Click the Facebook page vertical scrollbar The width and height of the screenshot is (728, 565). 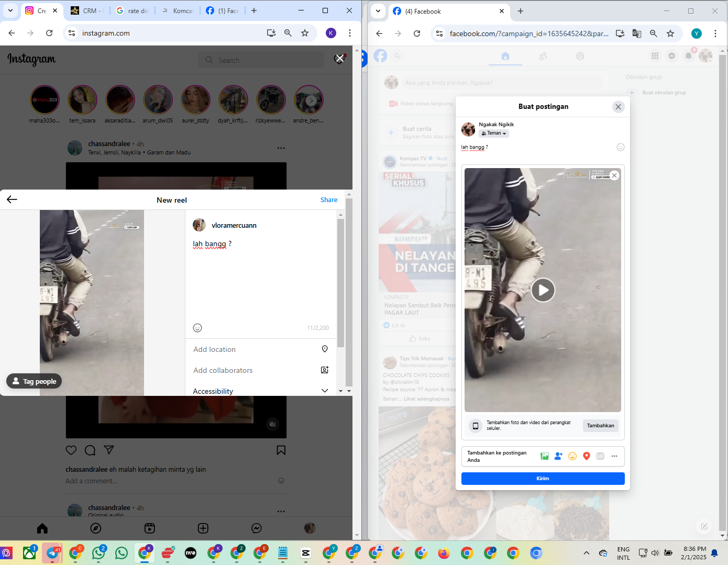click(x=723, y=293)
